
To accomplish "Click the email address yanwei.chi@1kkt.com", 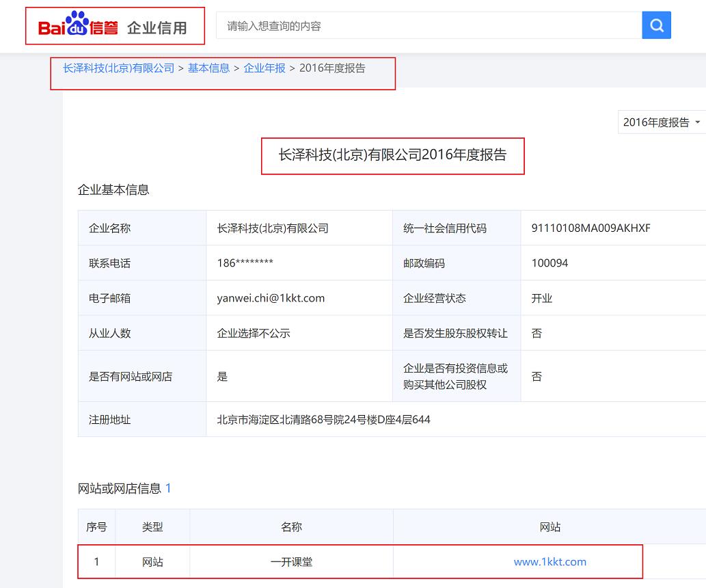I will [271, 297].
